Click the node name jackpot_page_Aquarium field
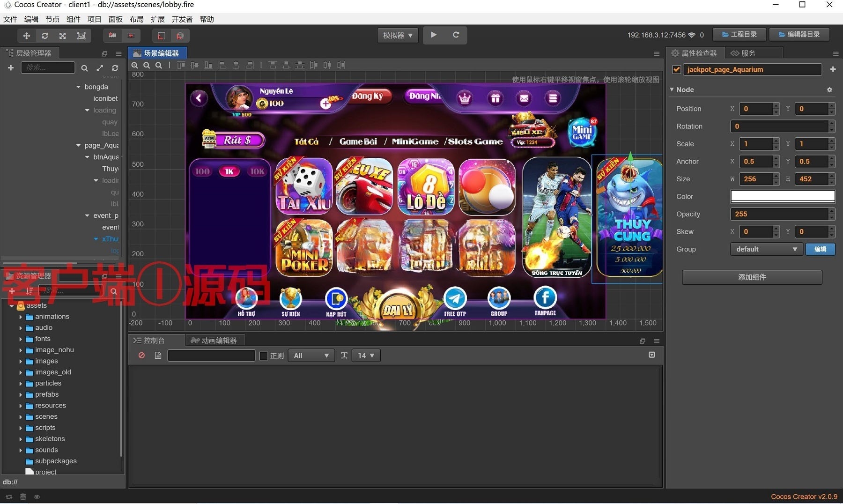843x504 pixels. (x=752, y=69)
